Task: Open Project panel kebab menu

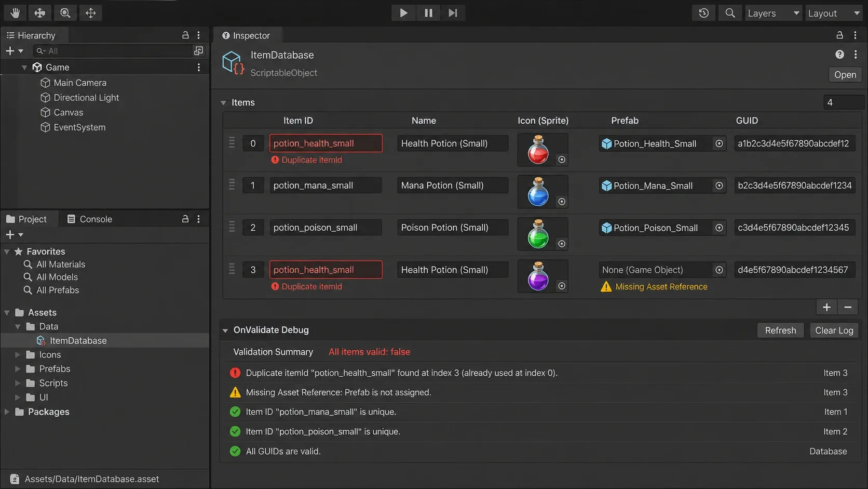Action: (x=199, y=219)
